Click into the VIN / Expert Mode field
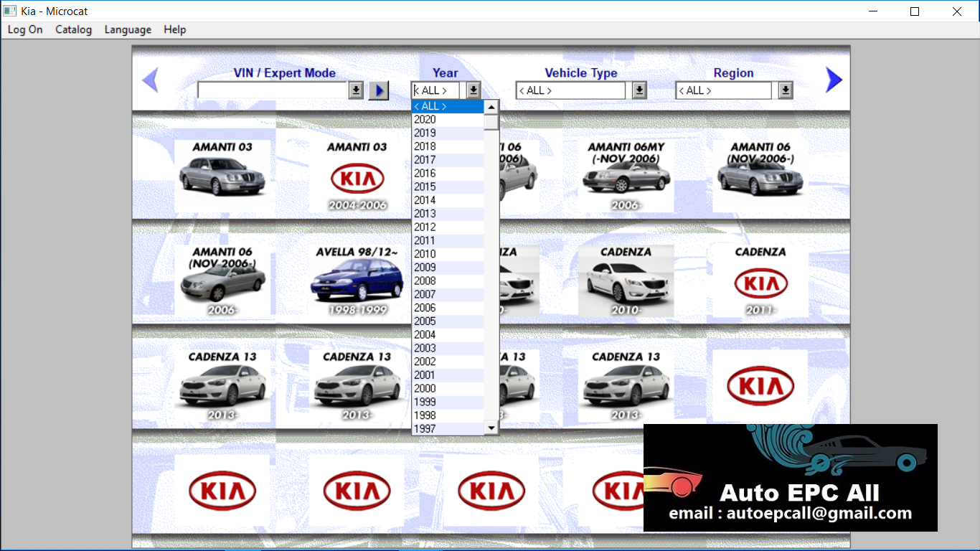The image size is (980, 551). pyautogui.click(x=273, y=90)
